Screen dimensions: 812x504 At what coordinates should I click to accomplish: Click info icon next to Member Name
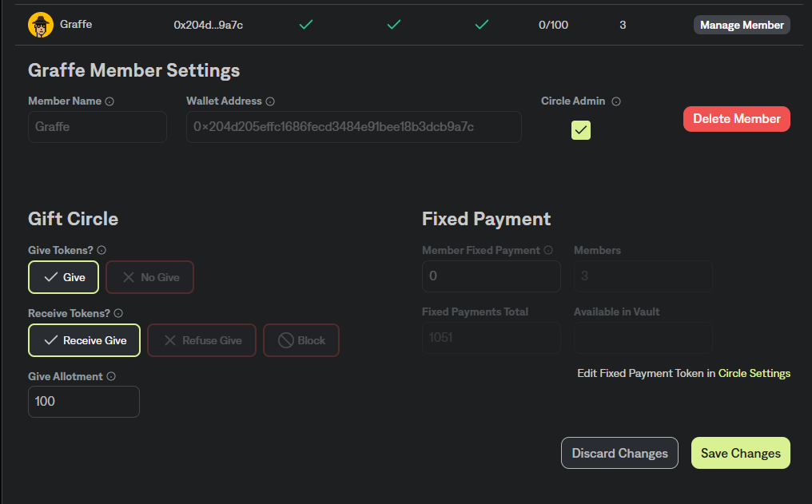tap(109, 101)
